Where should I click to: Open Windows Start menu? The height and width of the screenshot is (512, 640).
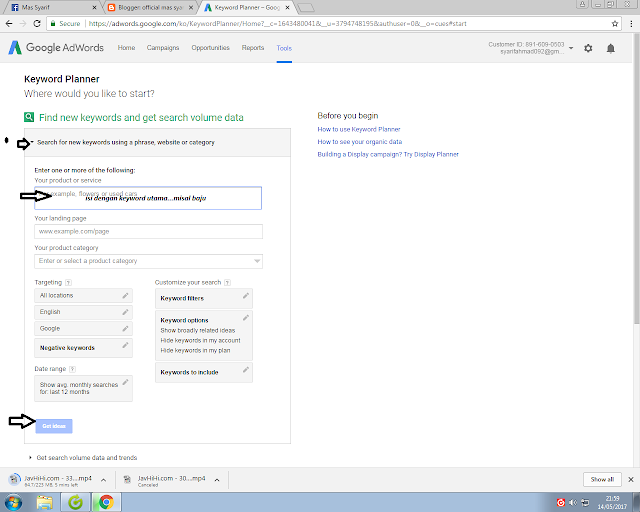13,502
